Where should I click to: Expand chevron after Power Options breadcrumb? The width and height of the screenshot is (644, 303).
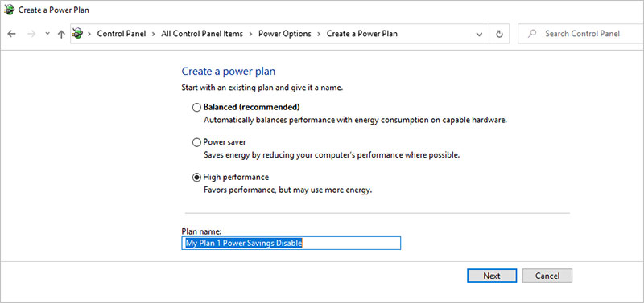[x=319, y=34]
